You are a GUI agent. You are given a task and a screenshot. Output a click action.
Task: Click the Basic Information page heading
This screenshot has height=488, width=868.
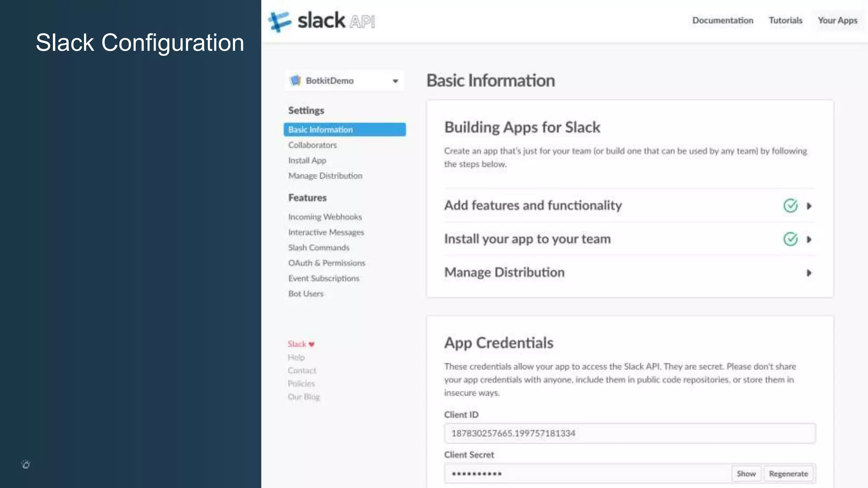(x=490, y=80)
